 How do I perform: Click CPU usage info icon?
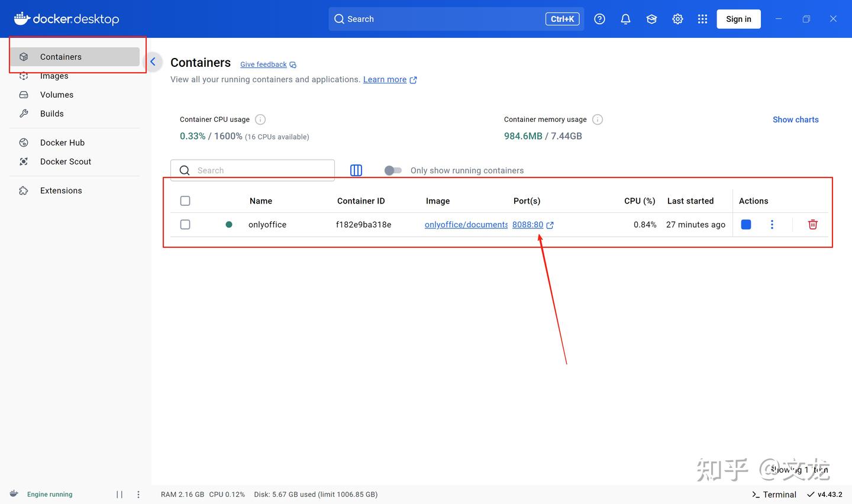click(x=260, y=119)
